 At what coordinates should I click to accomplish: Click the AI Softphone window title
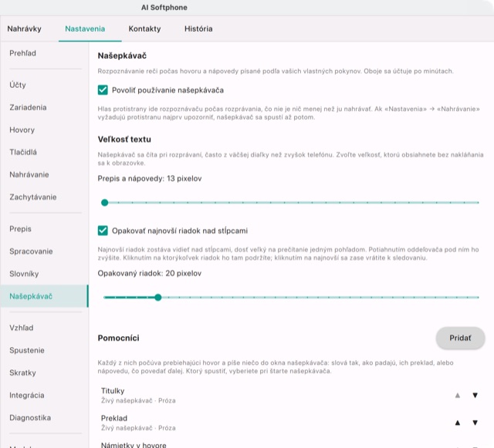click(164, 8)
